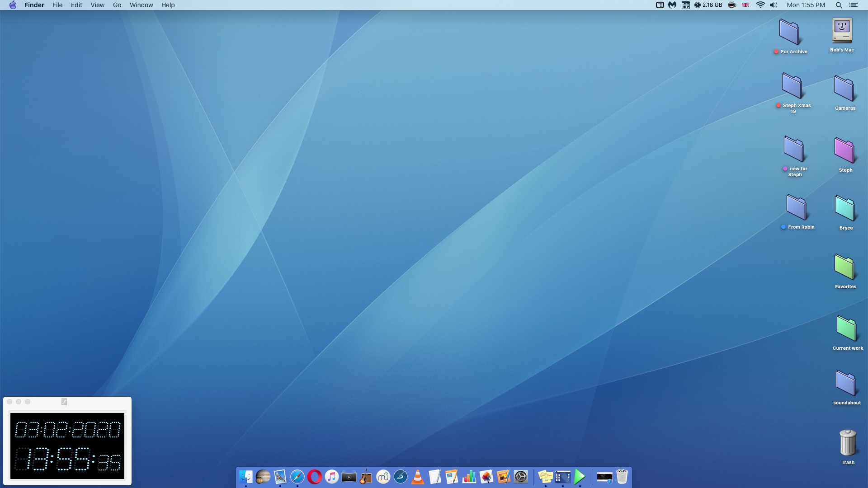Viewport: 868px width, 488px height.
Task: Open the File menu
Action: tap(57, 5)
